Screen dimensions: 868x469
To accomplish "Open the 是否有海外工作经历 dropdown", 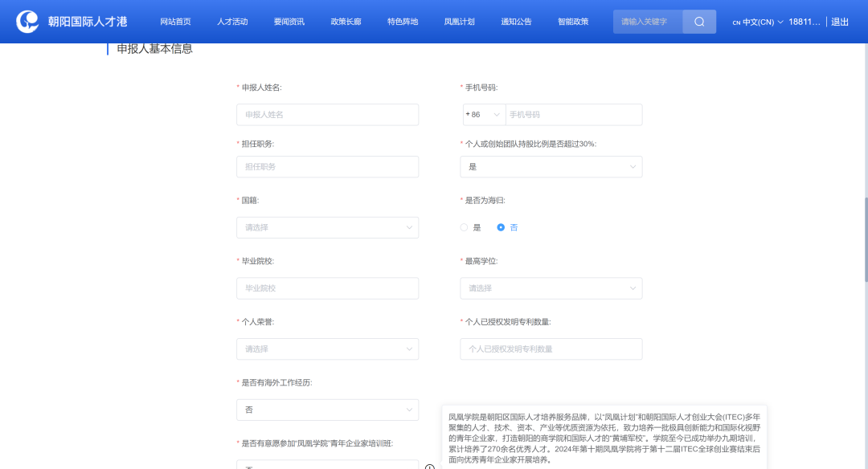I will 327,410.
